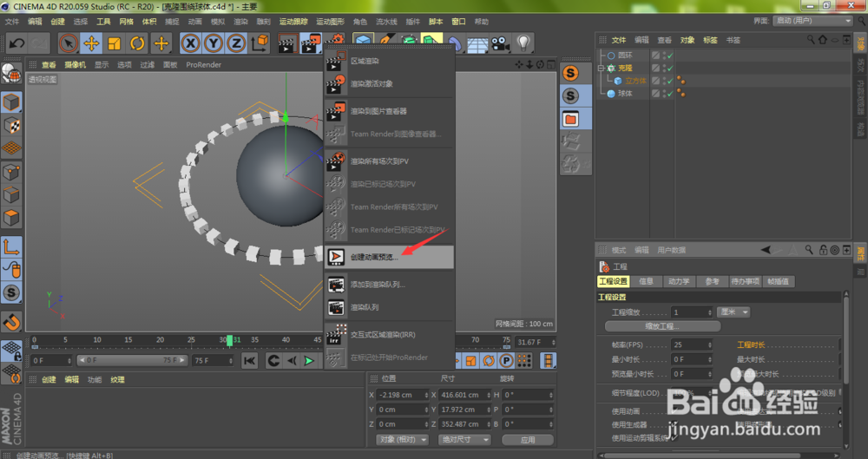This screenshot has height=459, width=868.
Task: Switch to 信息 tab
Action: pyautogui.click(x=646, y=281)
